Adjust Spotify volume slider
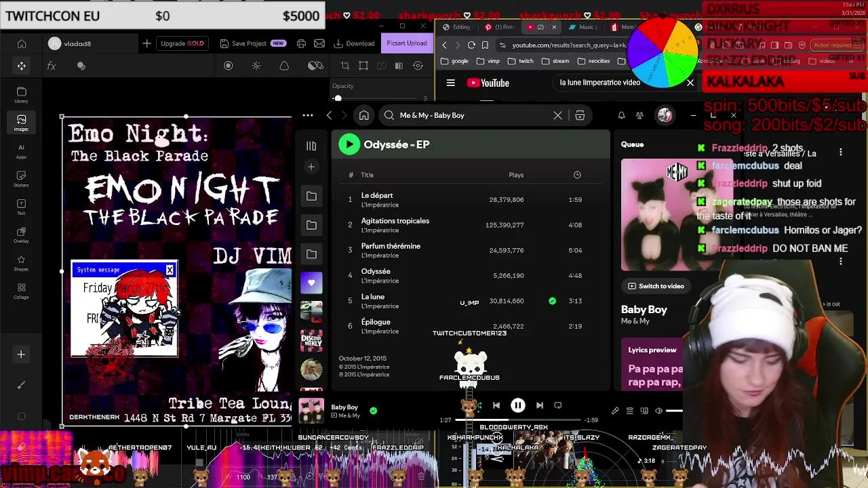Viewport: 868px width, 488px height. coord(674,411)
